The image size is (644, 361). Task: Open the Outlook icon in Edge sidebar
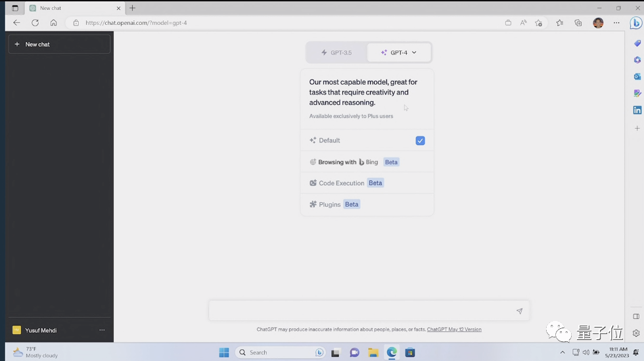[637, 76]
